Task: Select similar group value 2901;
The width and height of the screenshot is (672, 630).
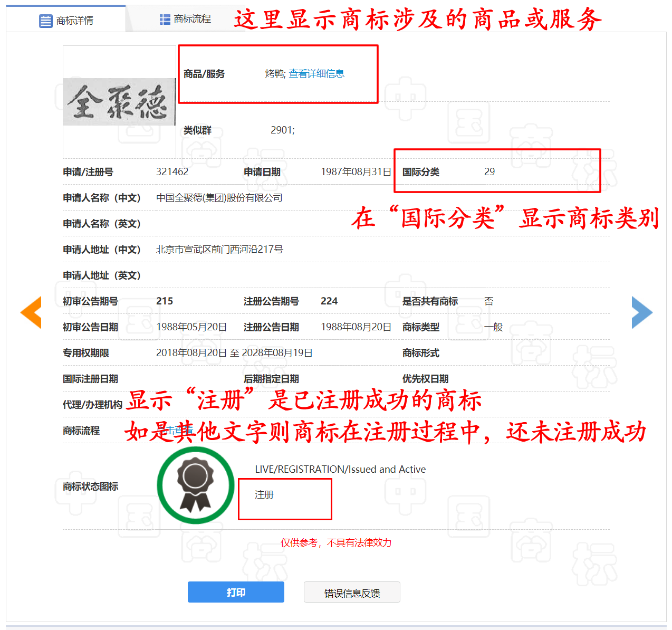Action: tap(283, 130)
